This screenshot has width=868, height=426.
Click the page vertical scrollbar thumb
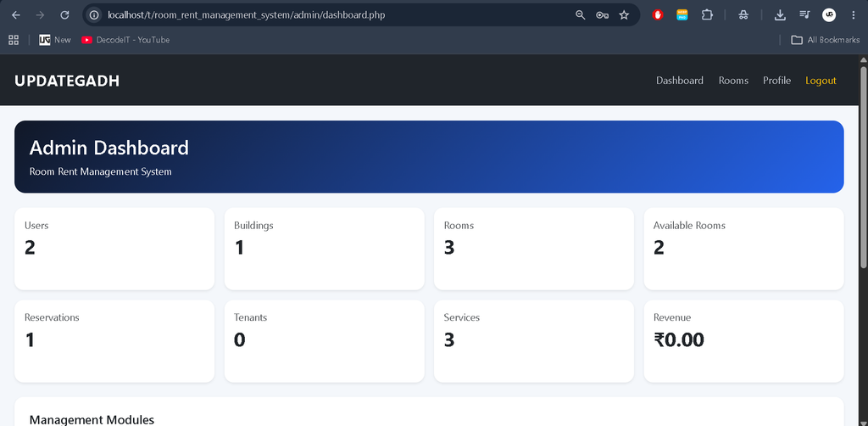tap(863, 165)
